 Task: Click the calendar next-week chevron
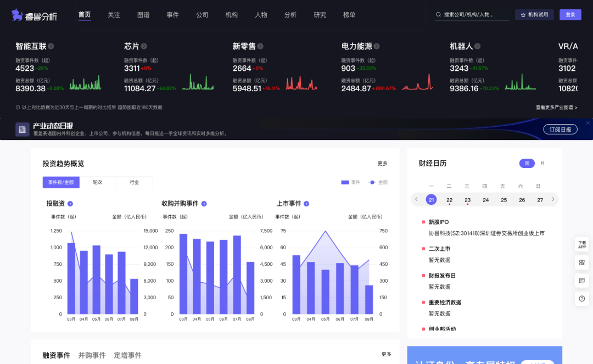pyautogui.click(x=553, y=200)
